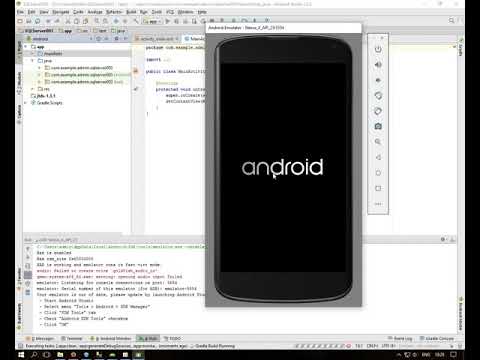Click the Paste icon in main toolbar
This screenshot has height=360, width=480.
[x=86, y=21]
